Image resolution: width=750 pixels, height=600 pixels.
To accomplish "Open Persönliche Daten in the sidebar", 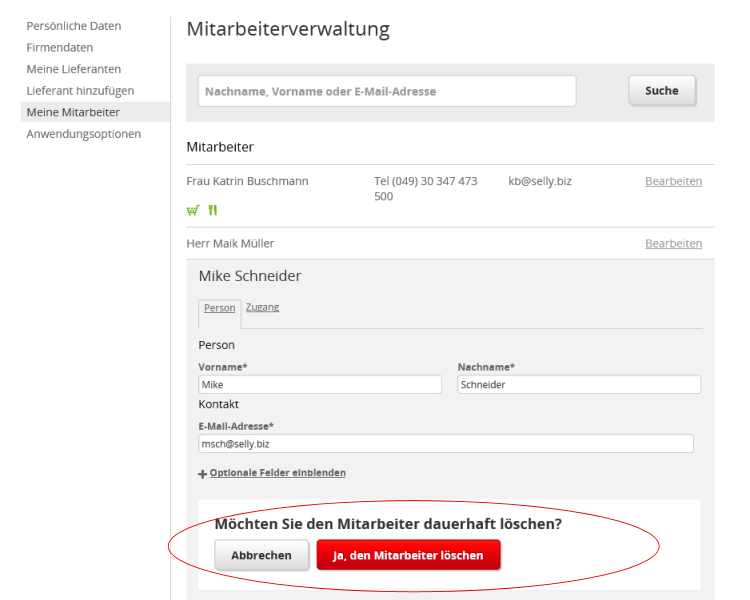I will (x=74, y=26).
